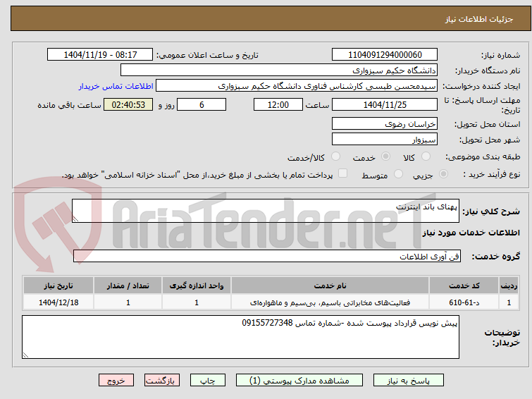Click the نوع فرآیند خرید label
Image resolution: width=532 pixels, height=399 pixels.
(x=492, y=174)
